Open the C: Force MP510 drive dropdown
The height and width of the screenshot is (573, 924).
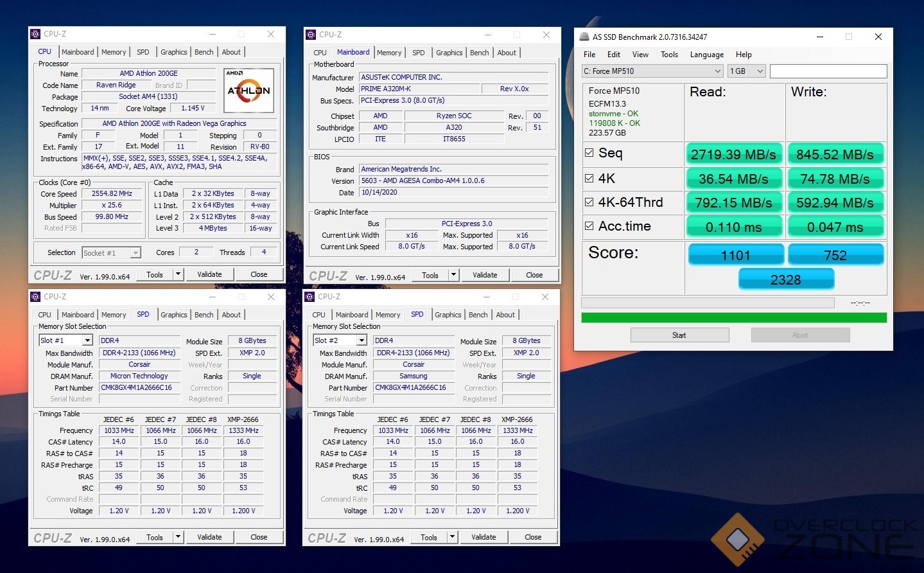pyautogui.click(x=652, y=71)
